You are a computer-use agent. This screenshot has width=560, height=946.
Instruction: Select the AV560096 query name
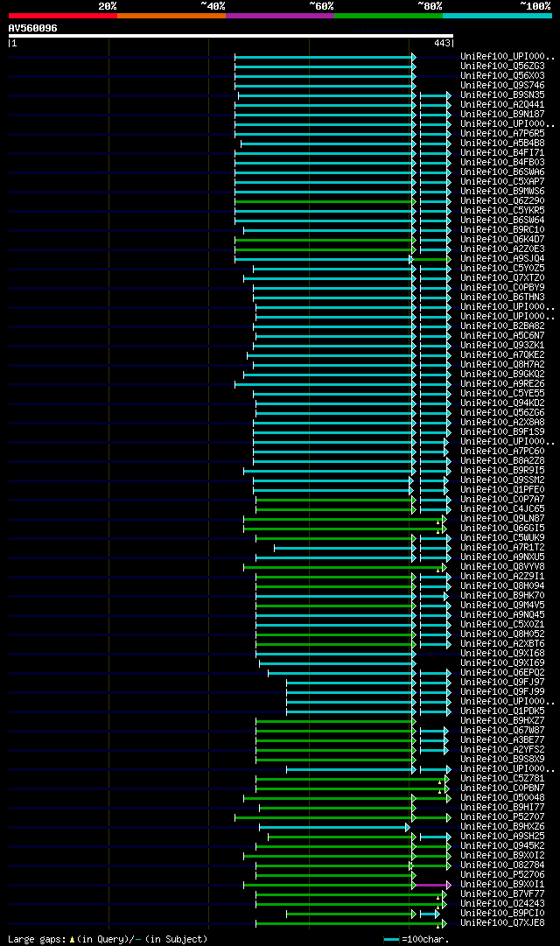pyautogui.click(x=32, y=28)
